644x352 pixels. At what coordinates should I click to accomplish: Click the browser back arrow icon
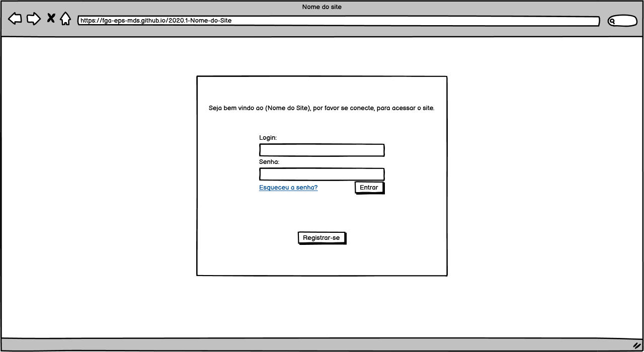coord(15,19)
